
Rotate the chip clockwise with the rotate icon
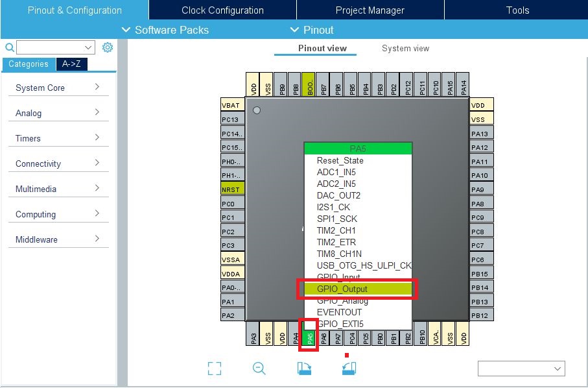click(304, 369)
